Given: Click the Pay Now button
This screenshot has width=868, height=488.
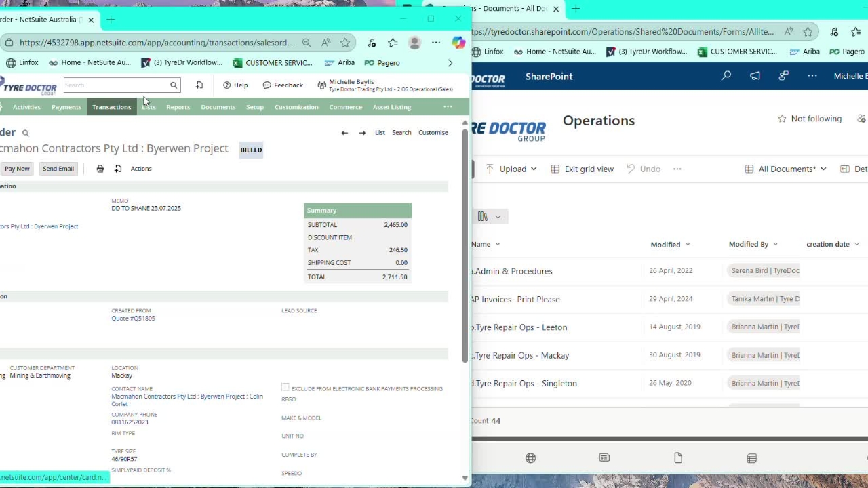Looking at the screenshot, I should (x=17, y=169).
